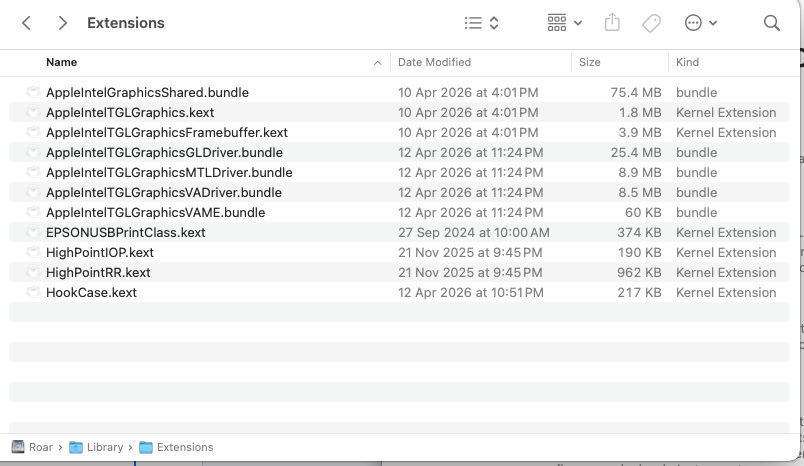
Task: Click the Share toolbar icon
Action: point(612,23)
